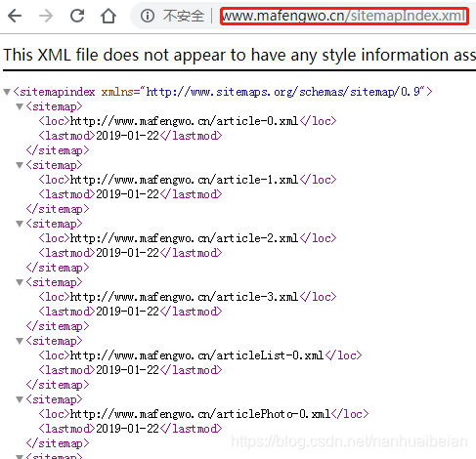Screen dimensions: 476x459
Task: Click the sitemapindex opening tag name
Action: [58, 92]
